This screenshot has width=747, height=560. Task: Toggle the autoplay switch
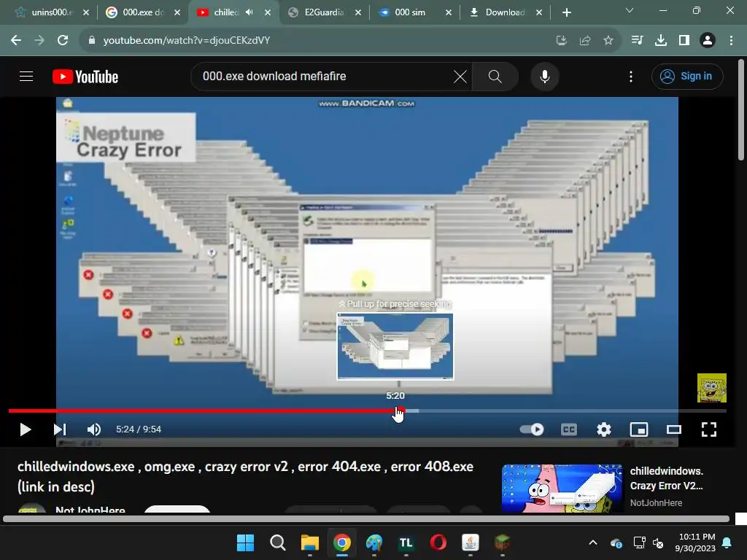[x=532, y=429]
